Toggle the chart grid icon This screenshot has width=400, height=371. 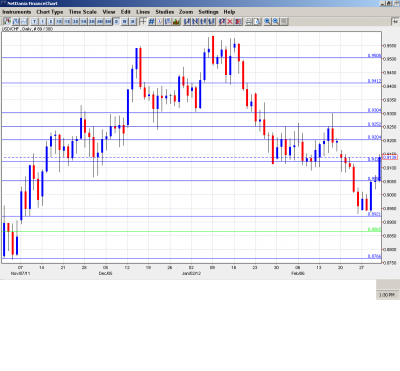coord(152,22)
